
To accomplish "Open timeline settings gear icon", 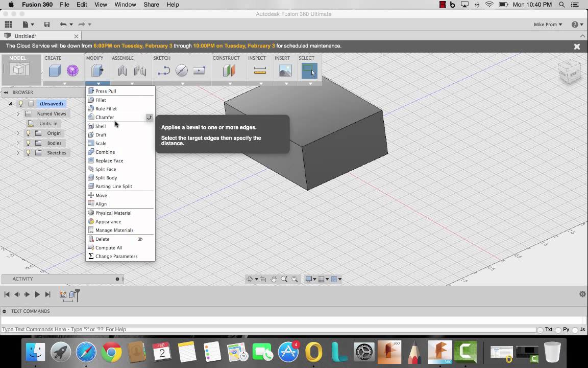I will tap(582, 294).
